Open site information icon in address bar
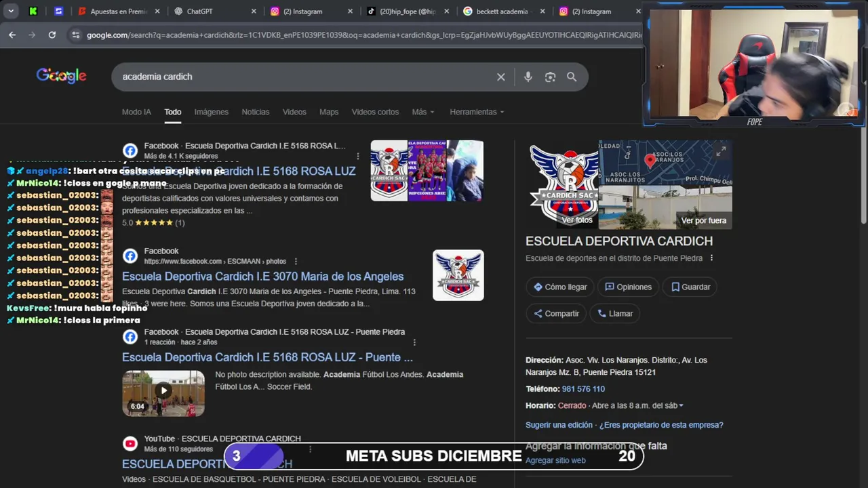Screen dimensions: 868x488 pyautogui.click(x=75, y=35)
